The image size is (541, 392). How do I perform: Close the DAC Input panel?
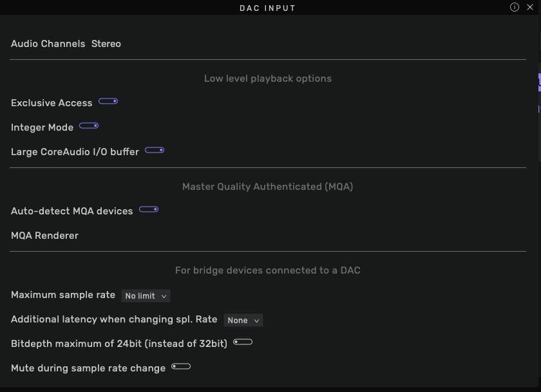[x=530, y=7]
